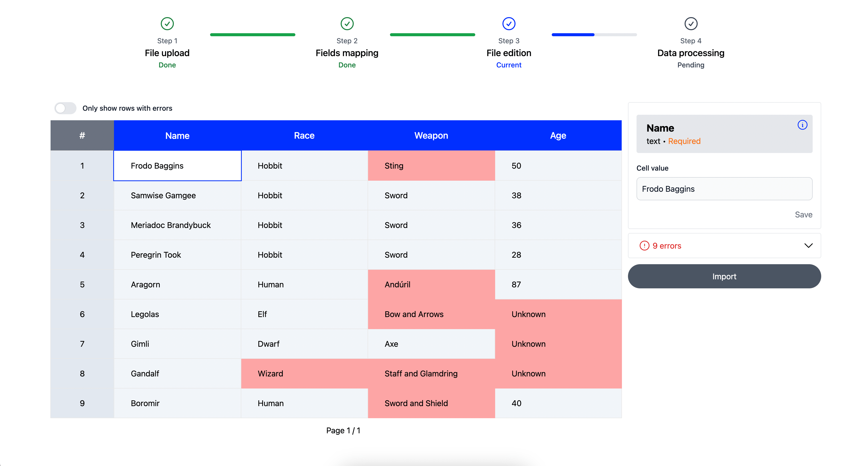Click the info icon in Name panel
The width and height of the screenshot is (868, 466).
802,125
